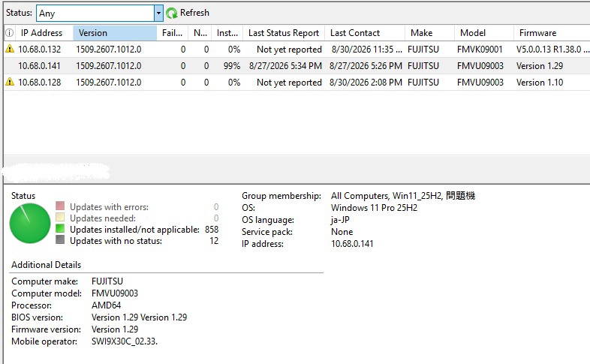590x364 pixels.
Task: Click Processor value AMD64
Action: 106,305
